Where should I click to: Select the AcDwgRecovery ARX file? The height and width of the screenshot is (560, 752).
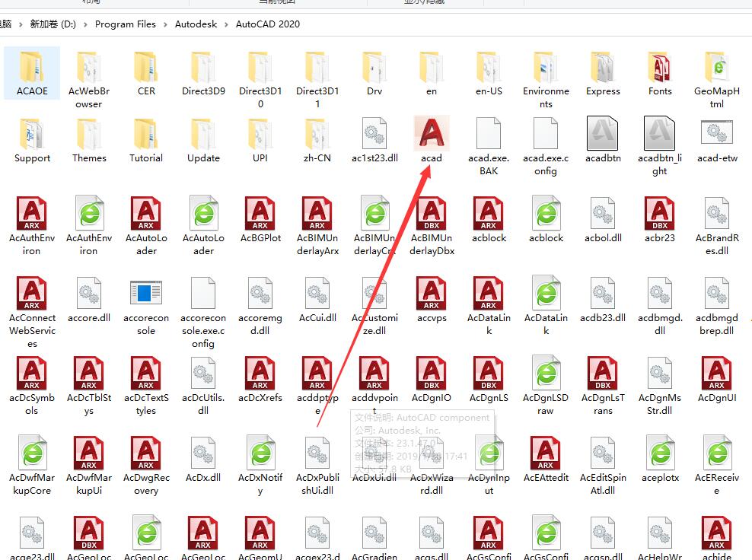coord(146,466)
